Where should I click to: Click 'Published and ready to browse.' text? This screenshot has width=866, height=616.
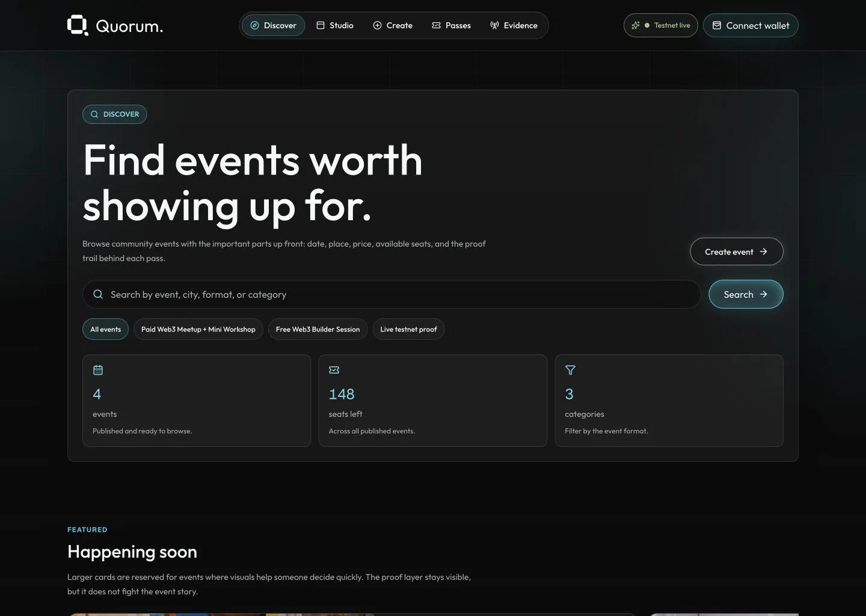click(x=142, y=431)
